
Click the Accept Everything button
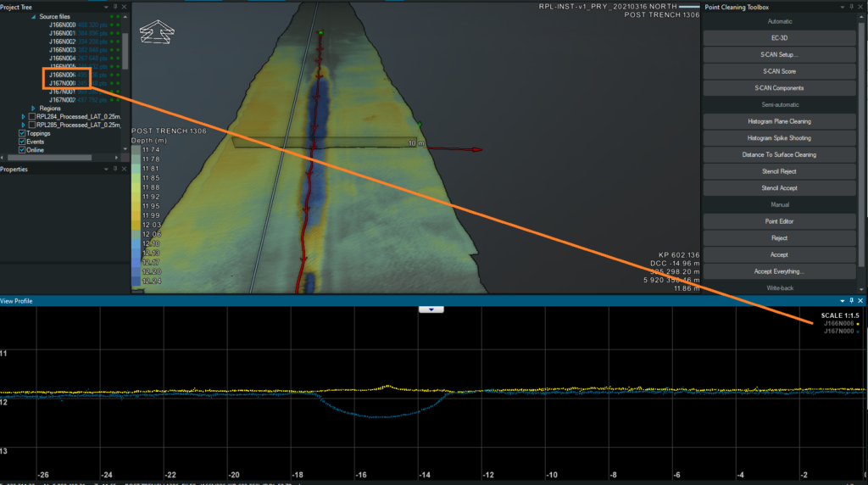(780, 271)
